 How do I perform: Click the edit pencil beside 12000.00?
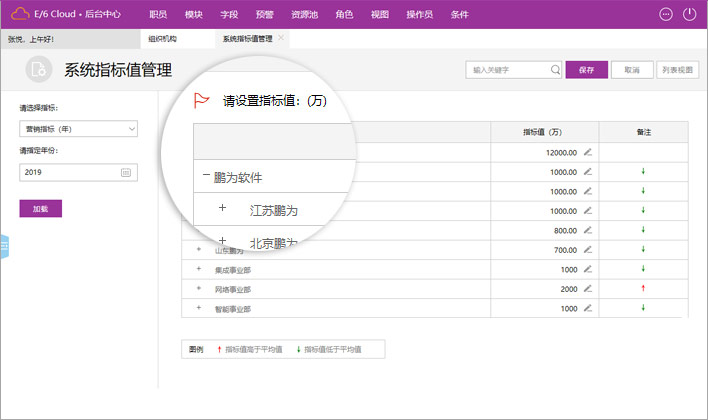point(588,152)
